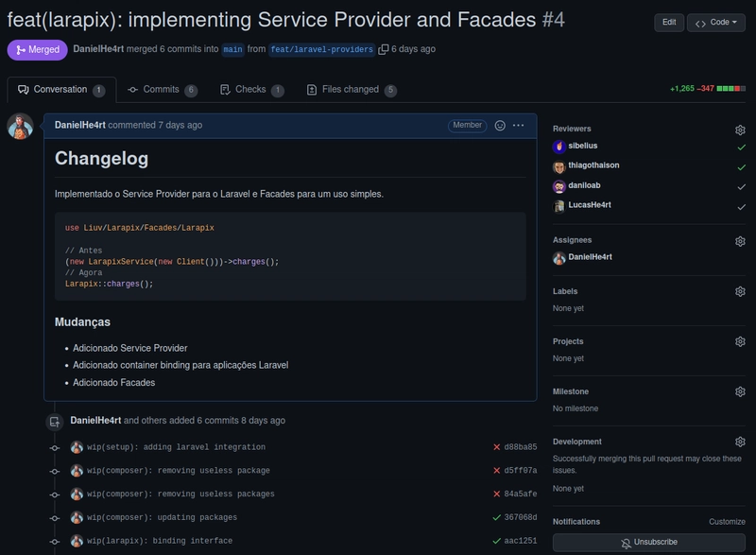Open Assignees settings gear
Image resolution: width=756 pixels, height=555 pixels.
pyautogui.click(x=740, y=241)
